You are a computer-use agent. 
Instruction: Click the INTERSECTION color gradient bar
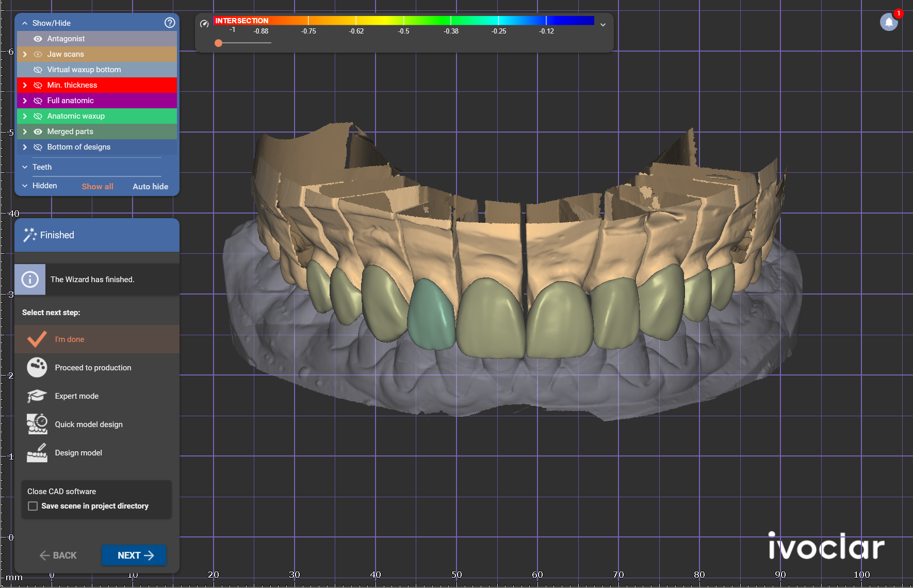pos(404,21)
